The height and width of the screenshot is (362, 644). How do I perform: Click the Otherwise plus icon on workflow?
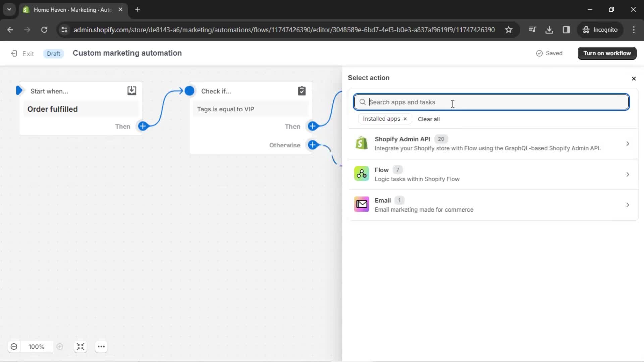pyautogui.click(x=313, y=145)
